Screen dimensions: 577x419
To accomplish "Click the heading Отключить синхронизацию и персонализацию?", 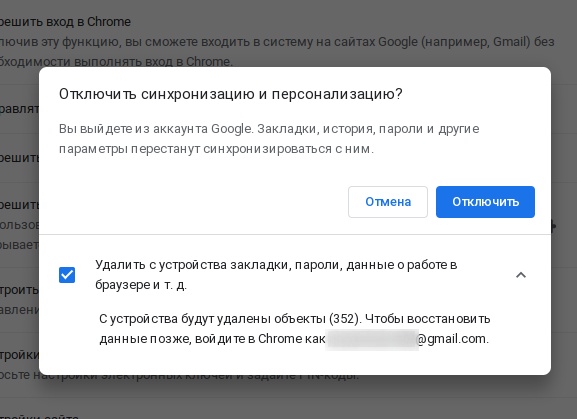I will (x=231, y=94).
